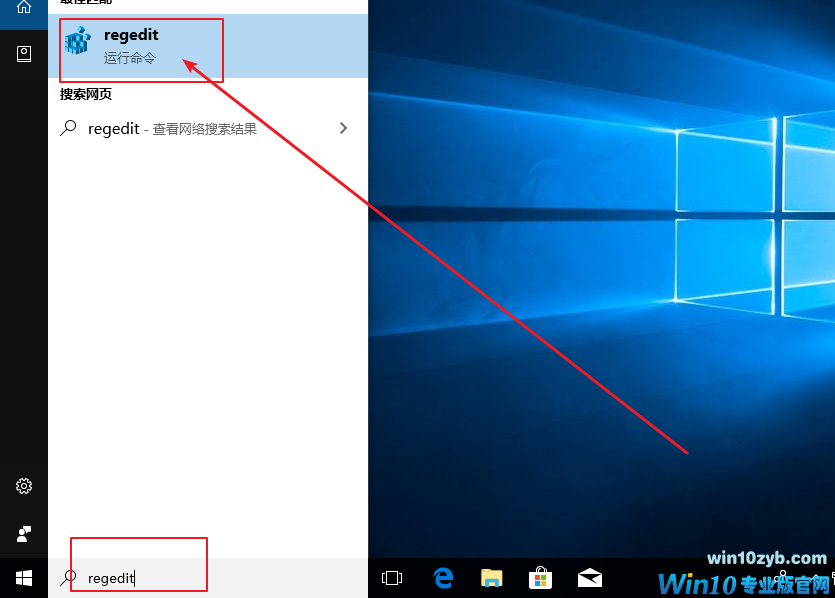
Task: Open the Notebook icon in sidebar
Action: point(24,54)
